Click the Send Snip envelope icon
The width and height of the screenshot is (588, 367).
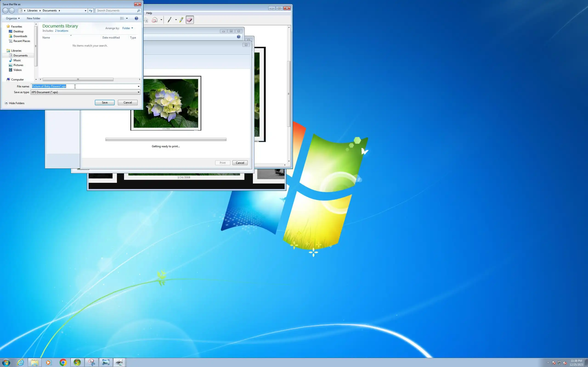pyautogui.click(x=155, y=20)
